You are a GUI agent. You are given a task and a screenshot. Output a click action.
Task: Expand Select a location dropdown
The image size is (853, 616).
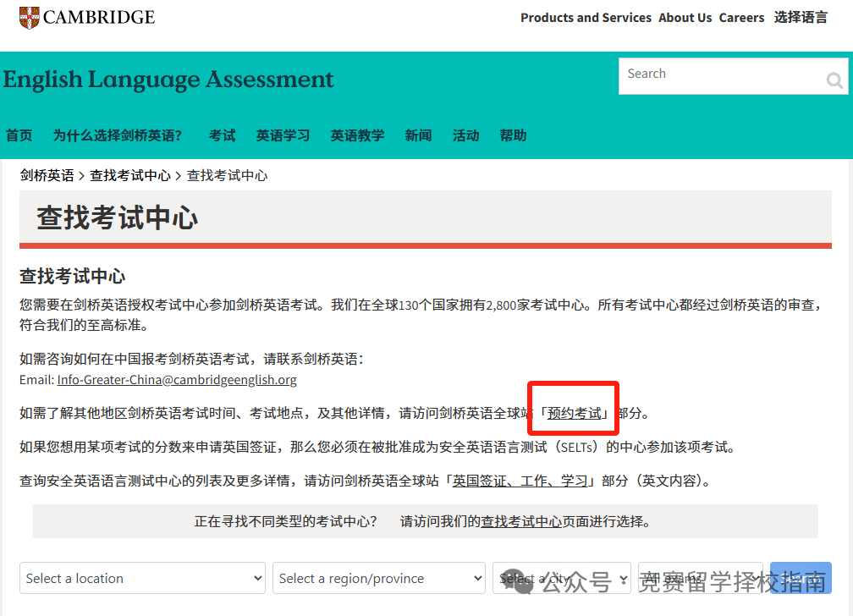(x=142, y=578)
